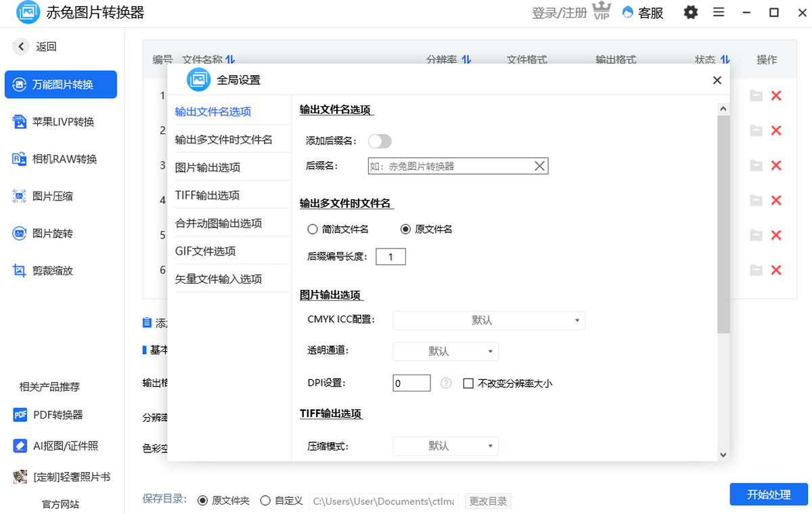The width and height of the screenshot is (812, 514).
Task: Click the 开始处理 button
Action: (768, 494)
